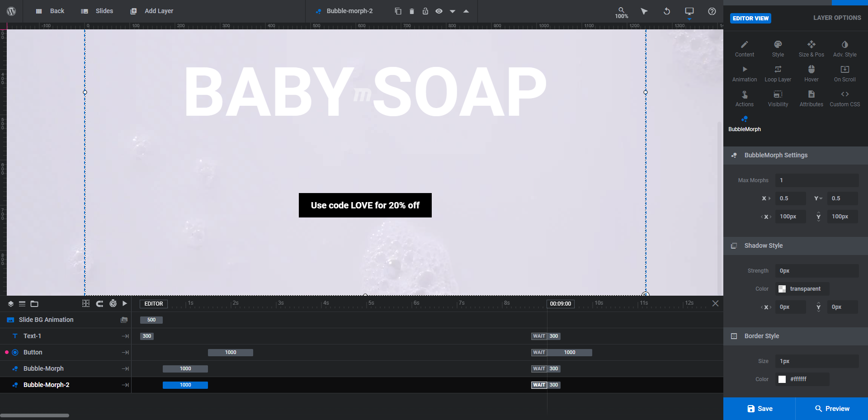Viewport: 868px width, 420px height.
Task: Activate the selection pointer tool
Action: [644, 11]
